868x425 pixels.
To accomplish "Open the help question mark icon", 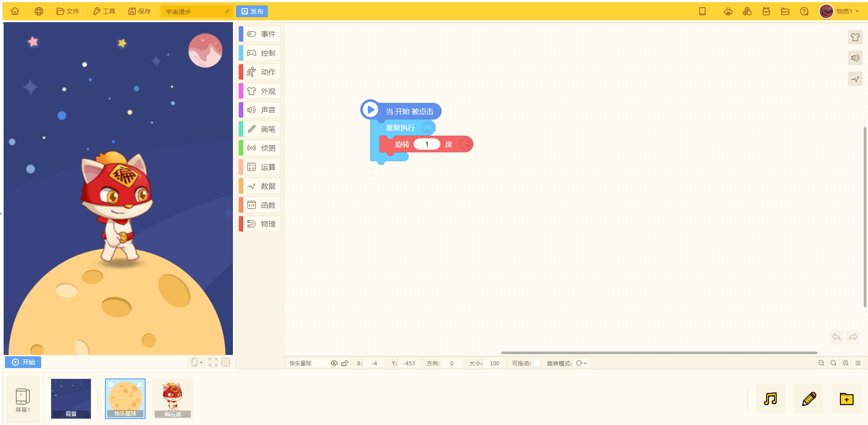I will click(x=804, y=11).
